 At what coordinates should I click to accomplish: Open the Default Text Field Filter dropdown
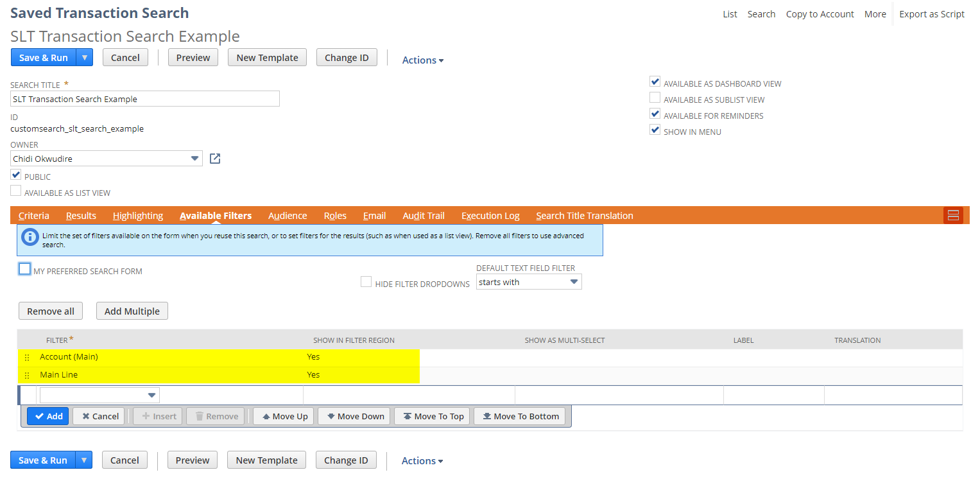(x=573, y=281)
